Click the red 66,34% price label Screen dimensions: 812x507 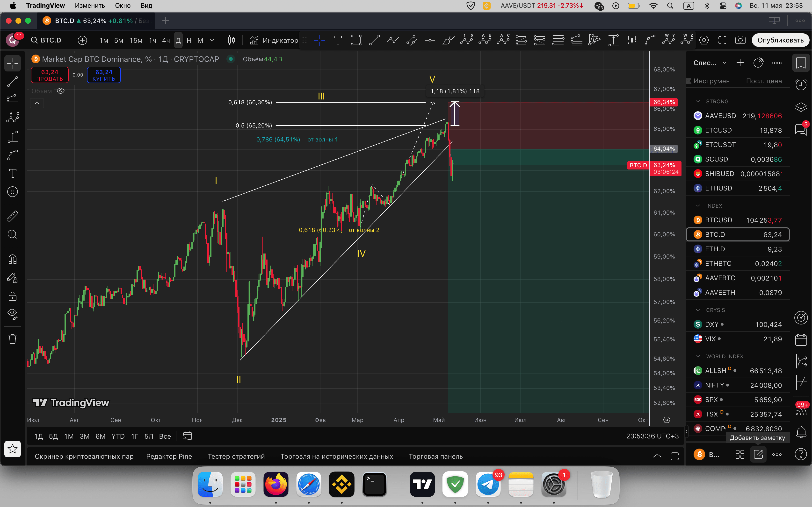(x=664, y=102)
